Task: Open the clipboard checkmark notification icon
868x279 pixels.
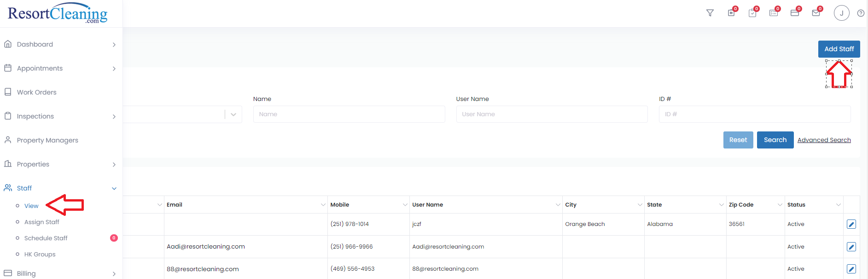Action: click(x=752, y=13)
